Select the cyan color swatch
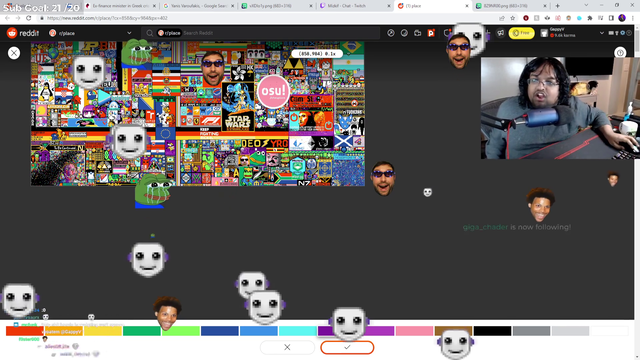This screenshot has height=360, width=640. (298, 331)
